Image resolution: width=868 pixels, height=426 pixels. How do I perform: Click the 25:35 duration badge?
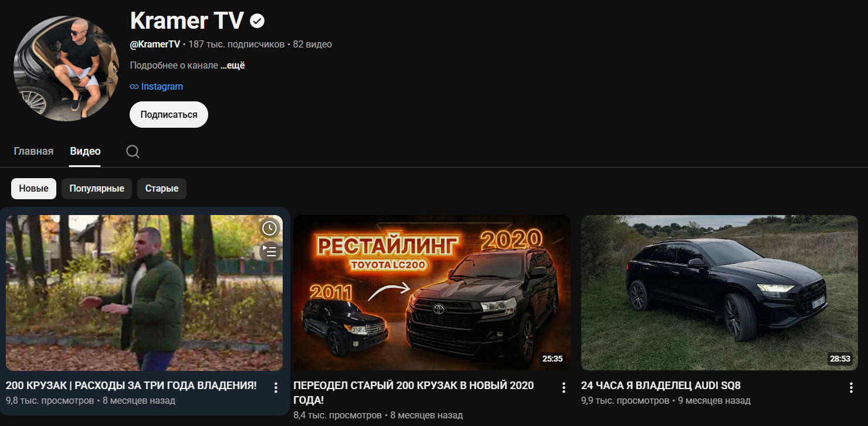pos(552,359)
